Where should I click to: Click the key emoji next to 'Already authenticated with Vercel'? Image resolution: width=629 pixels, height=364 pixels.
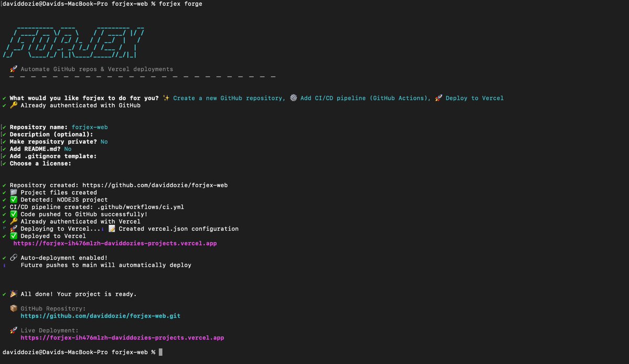[13, 222]
